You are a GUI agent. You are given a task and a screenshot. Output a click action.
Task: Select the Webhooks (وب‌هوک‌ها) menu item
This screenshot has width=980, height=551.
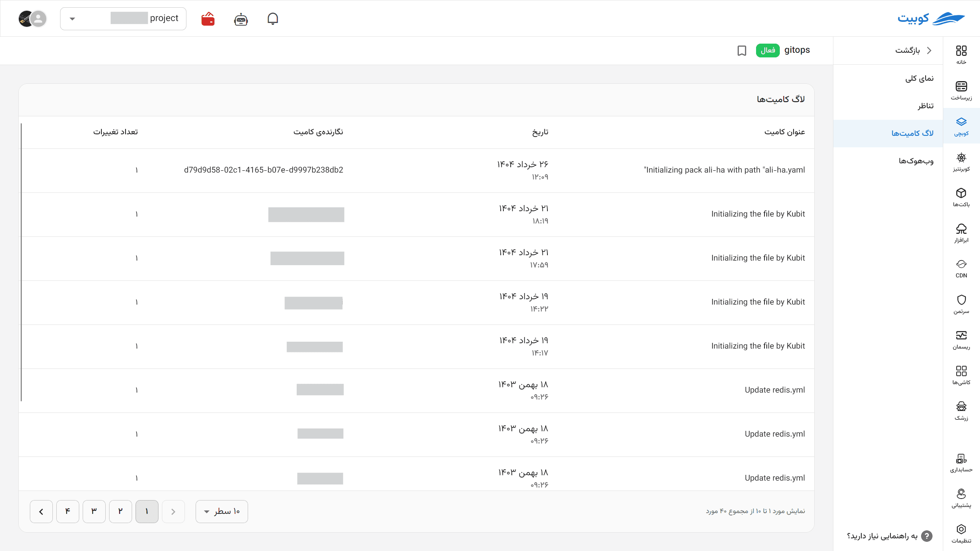[888, 161]
